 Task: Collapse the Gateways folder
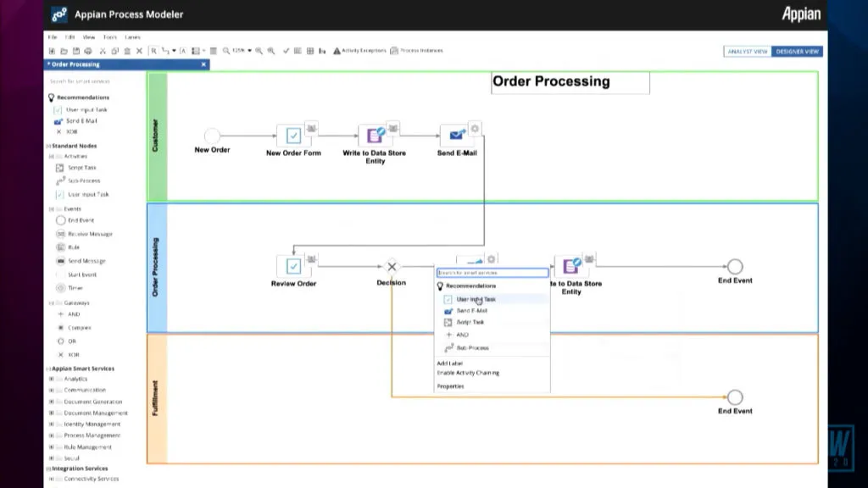coord(52,303)
